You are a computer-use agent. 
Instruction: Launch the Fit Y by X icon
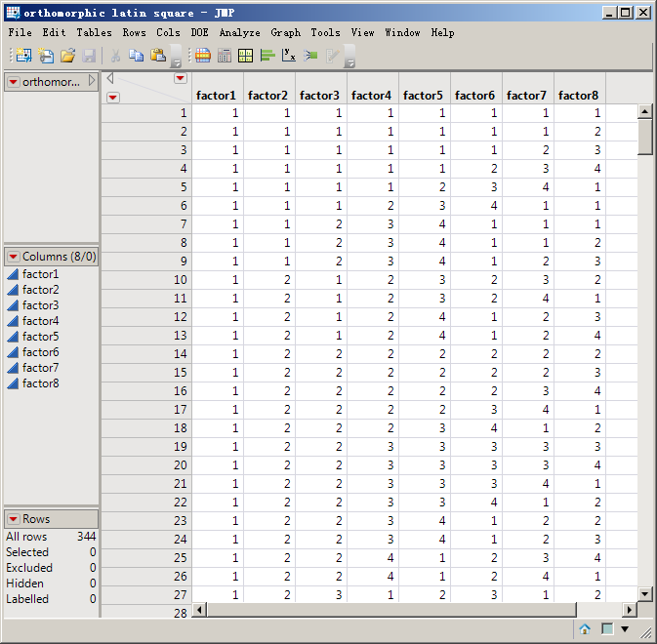pos(289,56)
